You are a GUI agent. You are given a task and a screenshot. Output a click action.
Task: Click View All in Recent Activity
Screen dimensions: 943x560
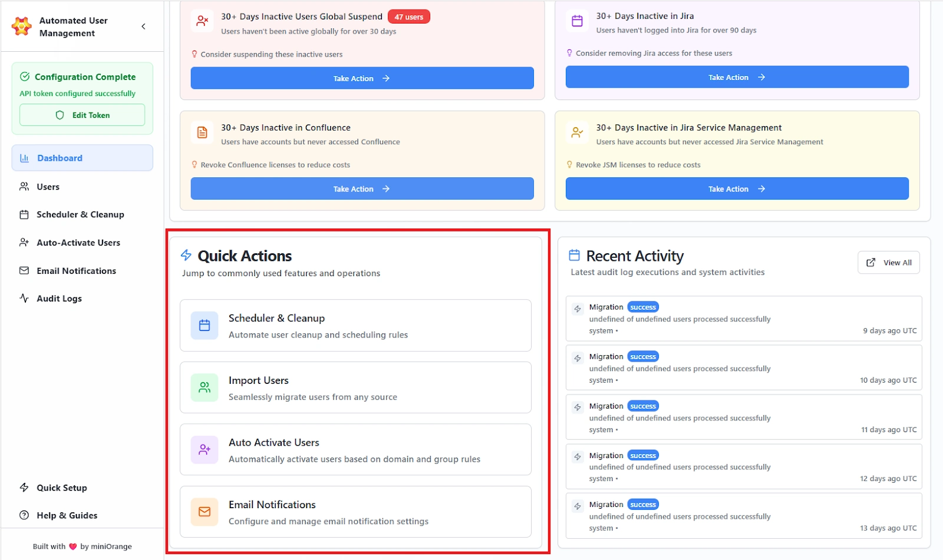tap(888, 263)
